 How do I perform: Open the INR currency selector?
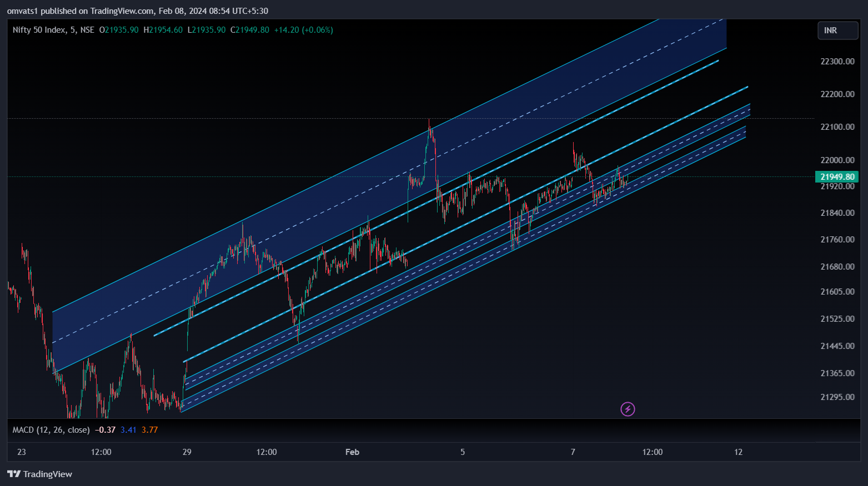[837, 31]
